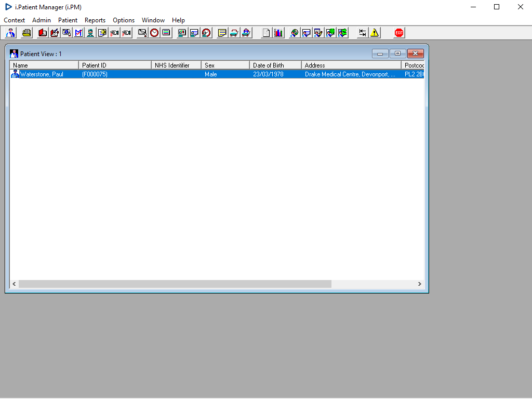The image size is (532, 399).
Task: Click the yellow lined notepad icon
Action: coord(222,33)
